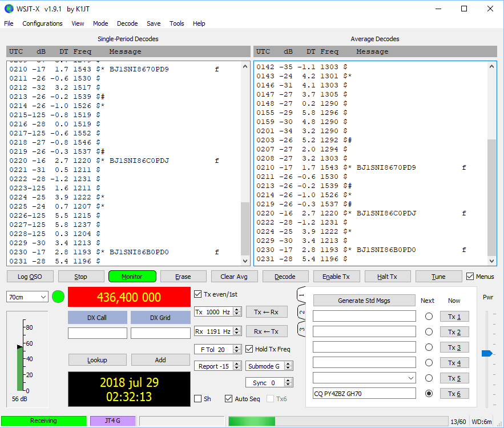The height and width of the screenshot is (428, 504).
Task: Click the Generate Std Msgs button
Action: pyautogui.click(x=364, y=301)
